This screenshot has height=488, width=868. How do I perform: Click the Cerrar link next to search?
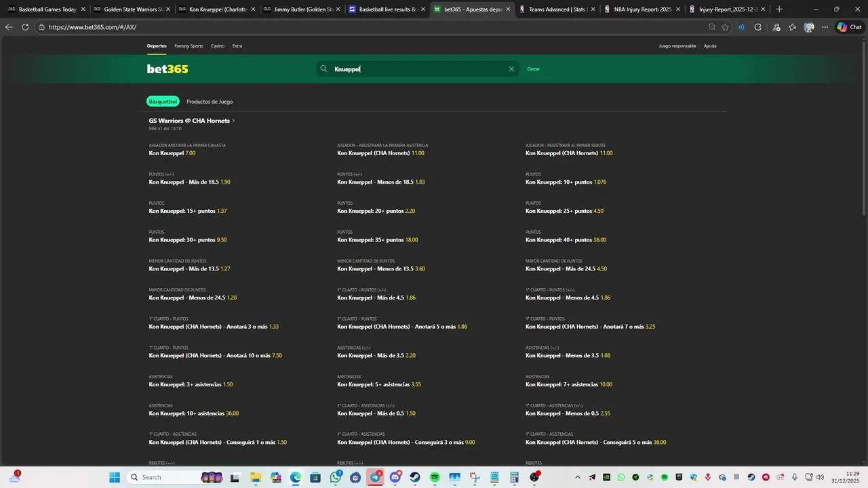tap(534, 69)
